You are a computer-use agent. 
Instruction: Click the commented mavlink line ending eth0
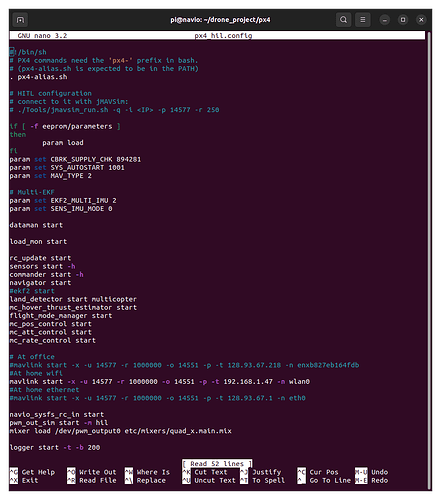tap(158, 398)
